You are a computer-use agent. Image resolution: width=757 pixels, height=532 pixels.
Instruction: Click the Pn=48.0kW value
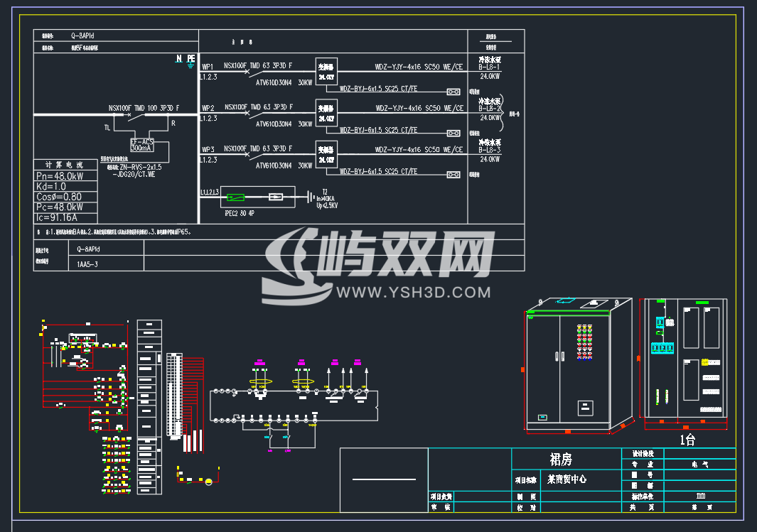[60, 176]
